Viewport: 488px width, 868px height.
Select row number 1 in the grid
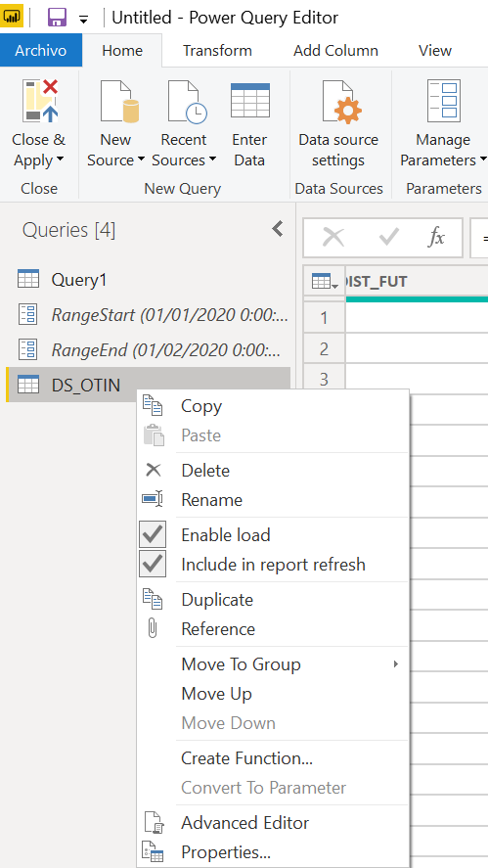[x=325, y=318]
